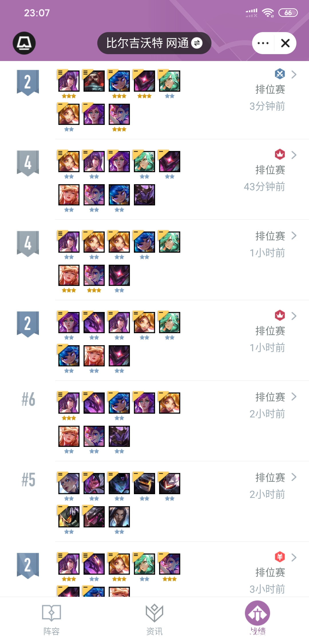Tap the #5 placement label
The height and width of the screenshot is (644, 309).
coord(28,480)
